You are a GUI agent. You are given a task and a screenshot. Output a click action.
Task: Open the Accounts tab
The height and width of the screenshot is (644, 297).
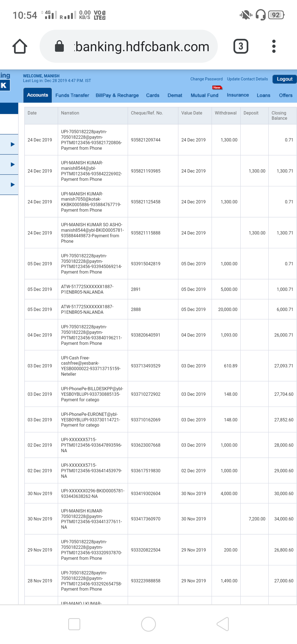38,95
